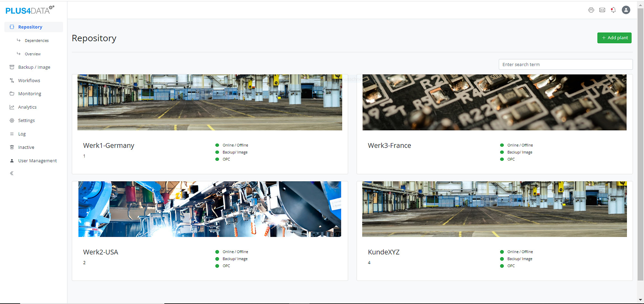Viewport: 644px width, 304px height.
Task: Go to Monitoring section
Action: click(30, 94)
